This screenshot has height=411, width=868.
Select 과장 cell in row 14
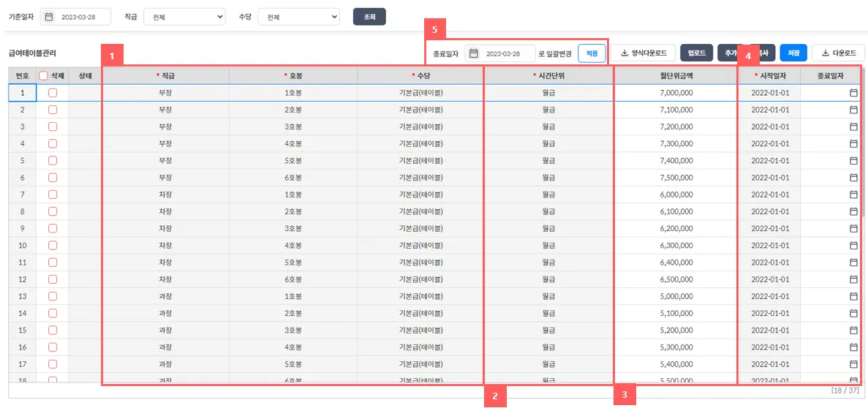coord(165,314)
